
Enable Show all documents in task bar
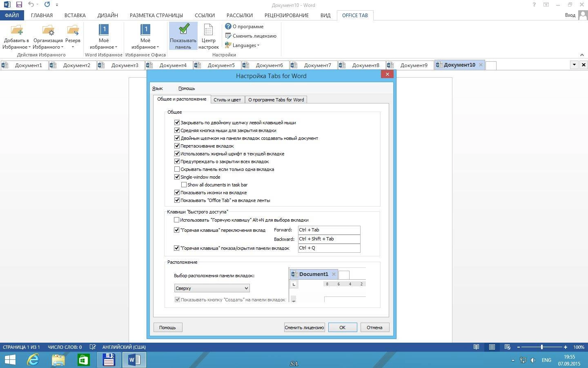(184, 184)
